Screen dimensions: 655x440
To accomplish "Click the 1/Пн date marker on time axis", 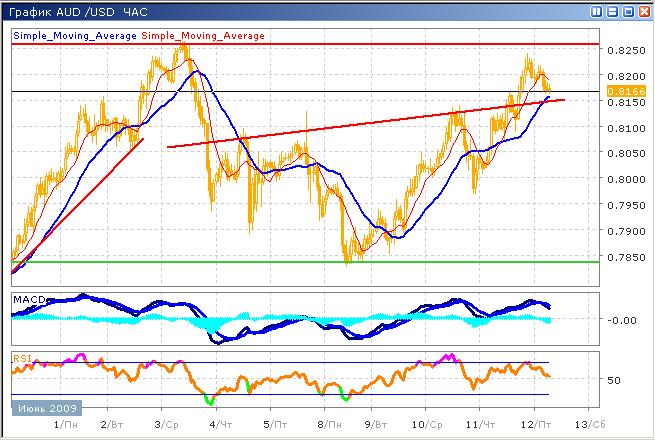I will [x=60, y=424].
